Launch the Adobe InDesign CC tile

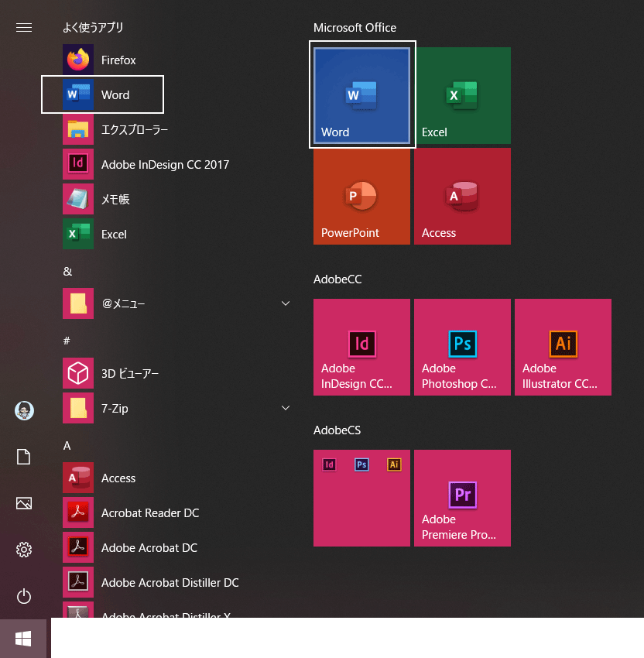[361, 347]
